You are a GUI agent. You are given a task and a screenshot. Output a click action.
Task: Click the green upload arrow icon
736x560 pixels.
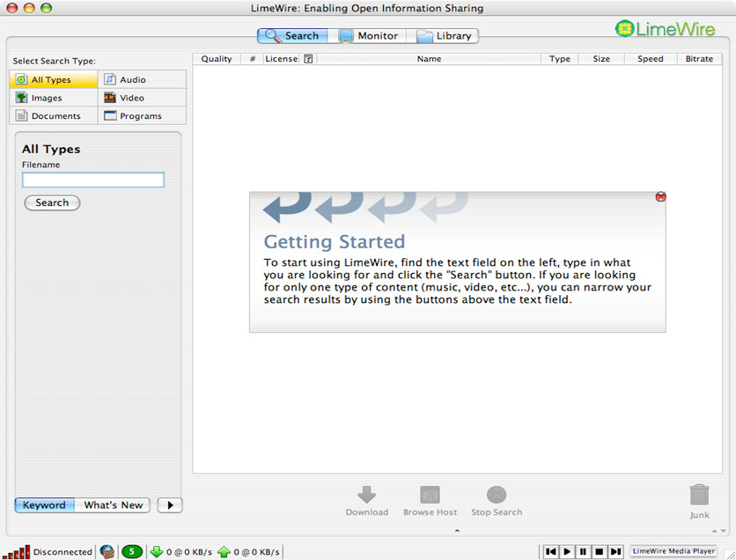click(224, 551)
